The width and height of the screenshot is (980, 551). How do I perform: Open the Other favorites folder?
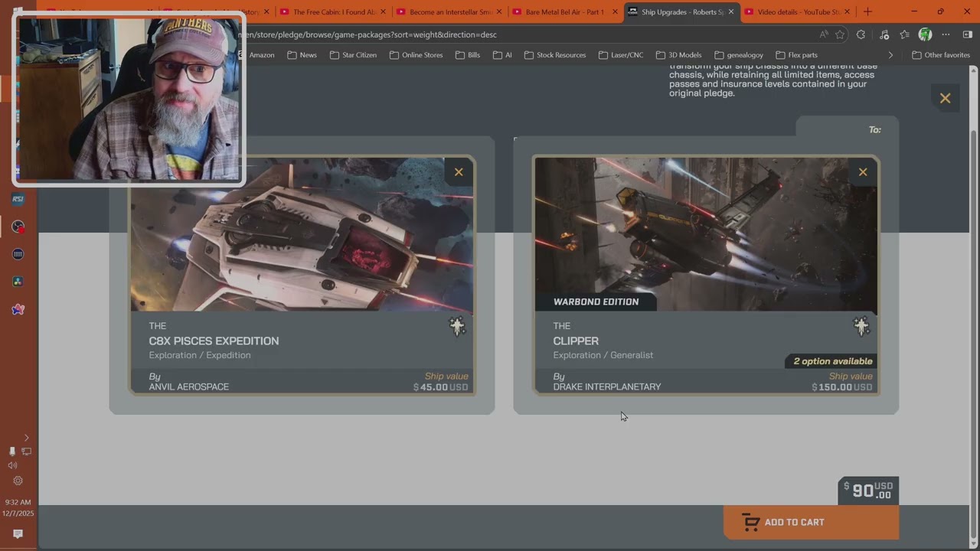tap(941, 55)
